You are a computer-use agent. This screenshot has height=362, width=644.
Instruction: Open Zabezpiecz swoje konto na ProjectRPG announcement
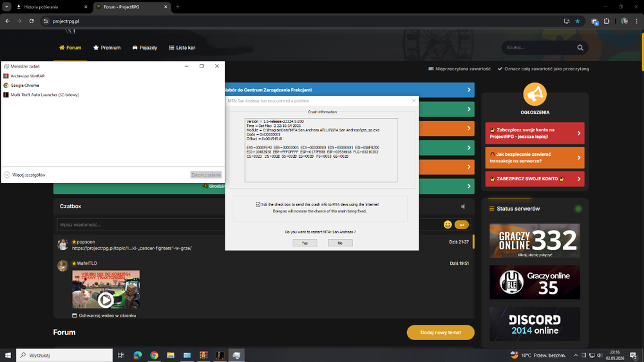coord(535,133)
